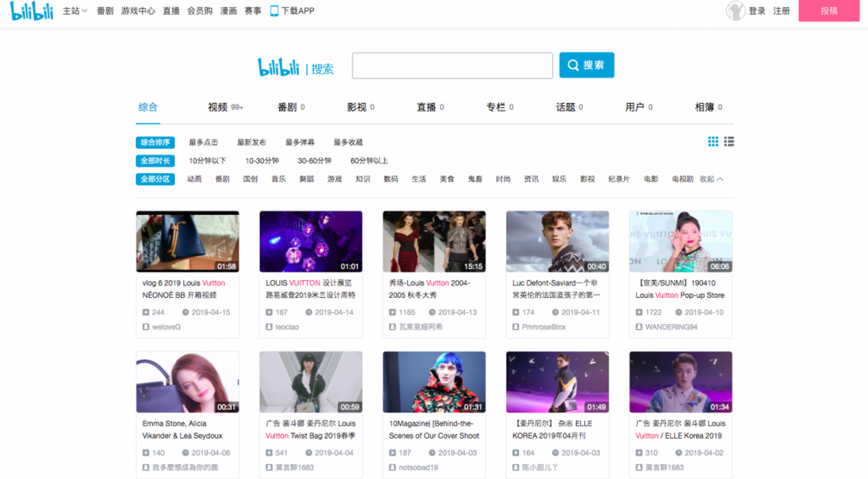Switch to grid view layout icon
This screenshot has width=868, height=479.
click(713, 141)
